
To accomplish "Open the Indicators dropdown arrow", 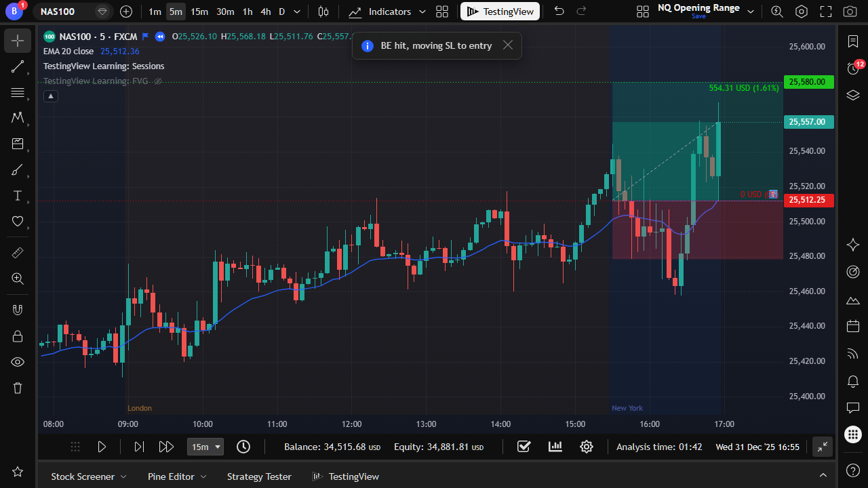I will pyautogui.click(x=422, y=12).
